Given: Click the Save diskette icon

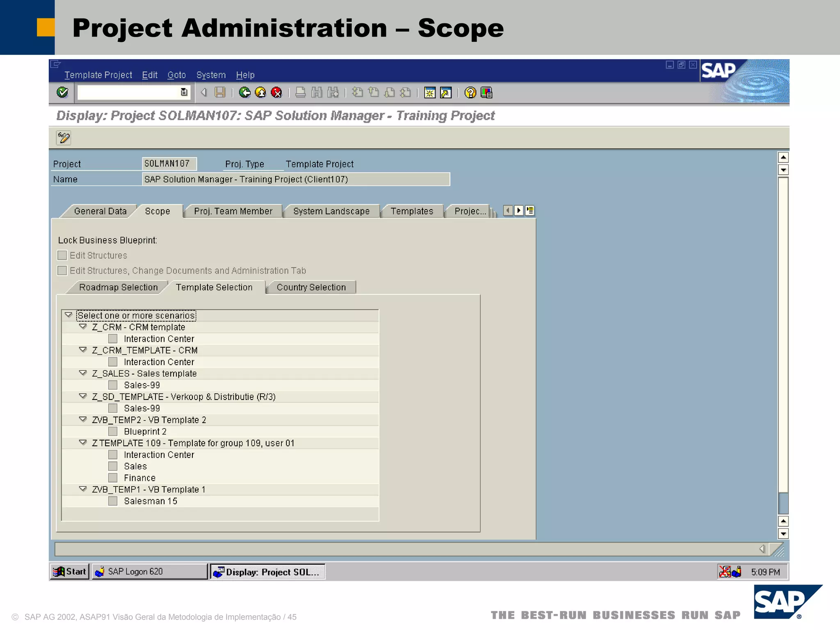Looking at the screenshot, I should [x=220, y=93].
